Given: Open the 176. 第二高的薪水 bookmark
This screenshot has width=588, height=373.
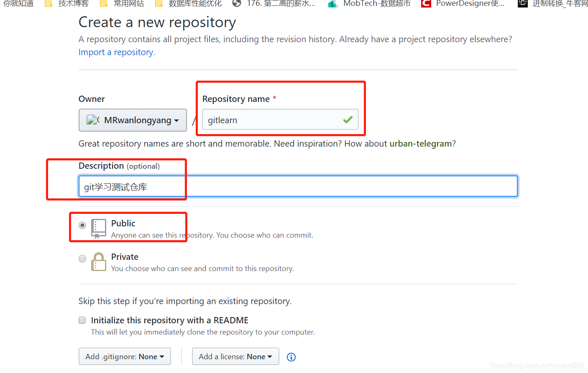Looking at the screenshot, I should click(274, 4).
